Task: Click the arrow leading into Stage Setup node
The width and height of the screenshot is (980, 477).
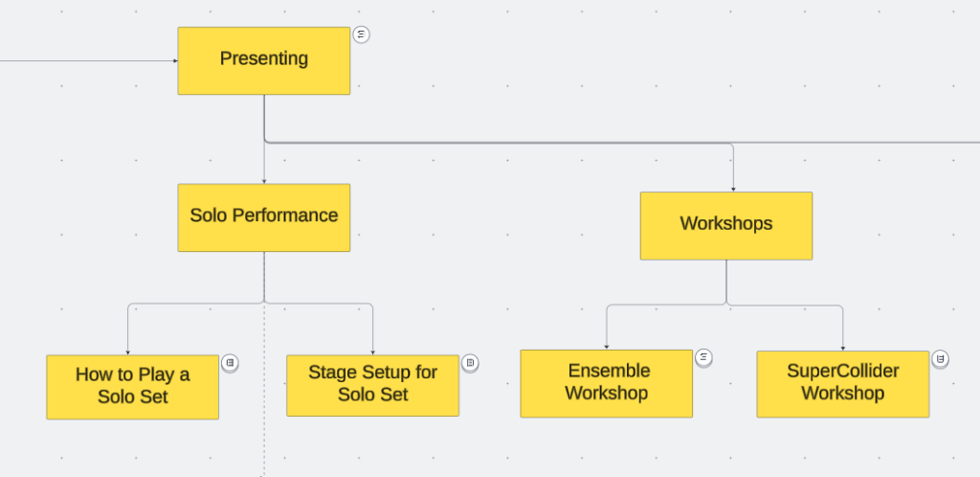Action: (372, 330)
